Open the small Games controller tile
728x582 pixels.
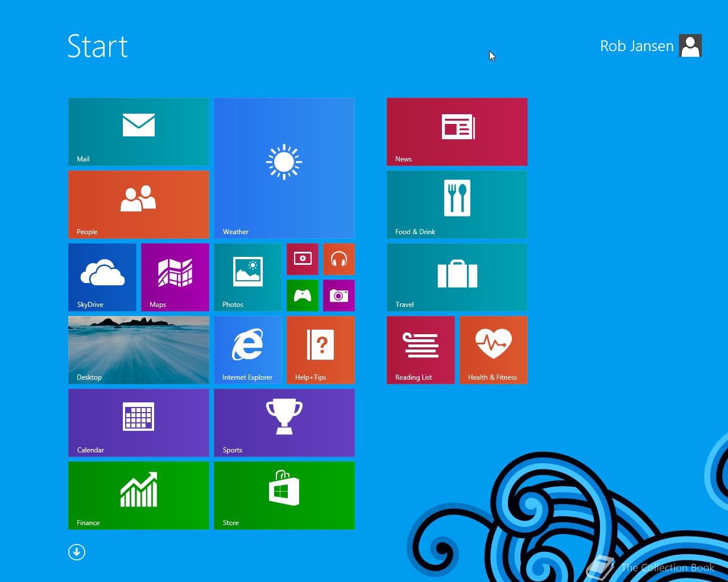(x=303, y=296)
